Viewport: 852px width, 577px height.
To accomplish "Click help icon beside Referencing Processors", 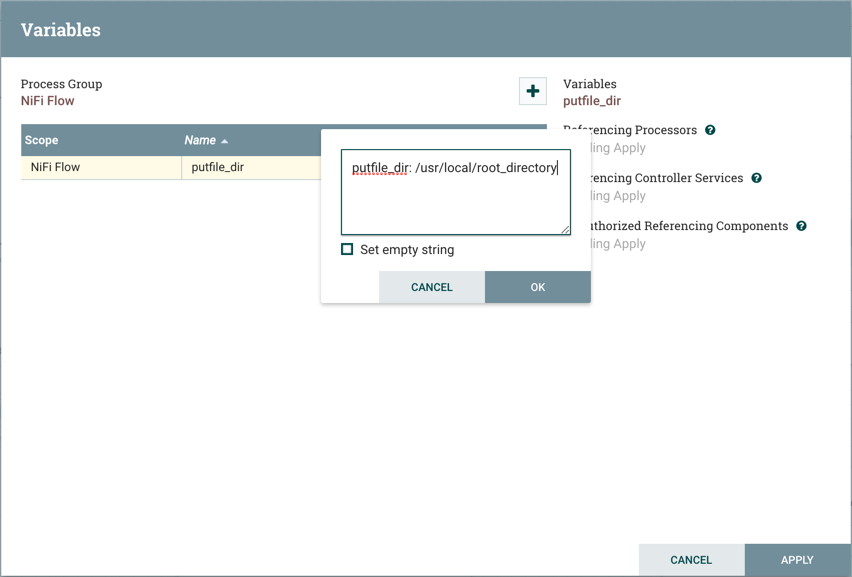I will pyautogui.click(x=710, y=130).
